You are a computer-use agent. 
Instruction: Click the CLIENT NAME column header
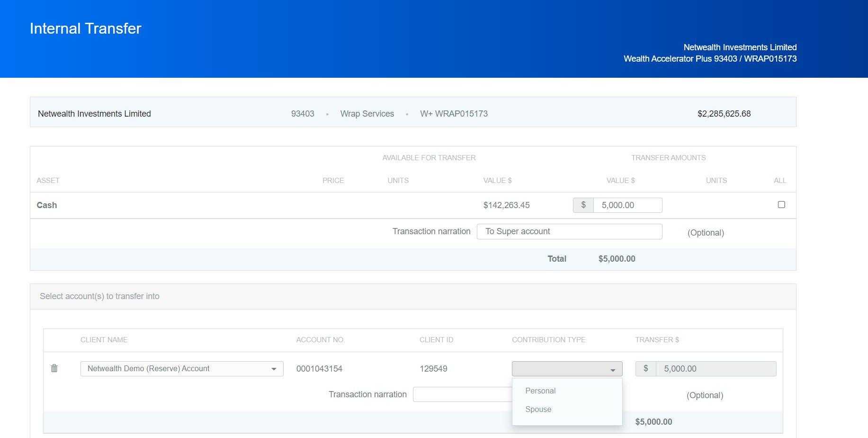(x=104, y=340)
